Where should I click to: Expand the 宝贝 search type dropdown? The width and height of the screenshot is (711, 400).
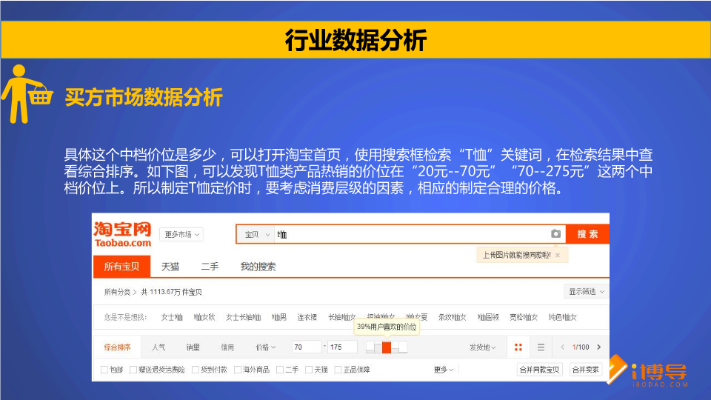[257, 234]
